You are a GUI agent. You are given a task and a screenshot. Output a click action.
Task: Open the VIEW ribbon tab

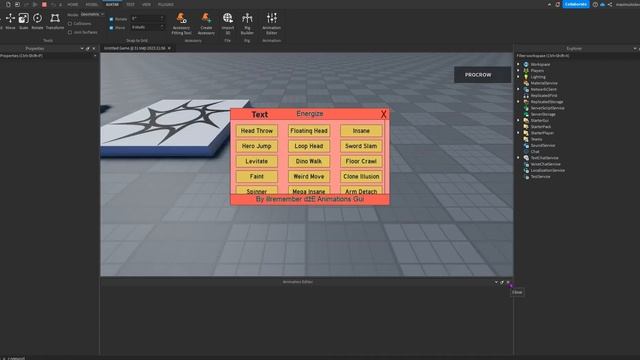[x=146, y=4]
